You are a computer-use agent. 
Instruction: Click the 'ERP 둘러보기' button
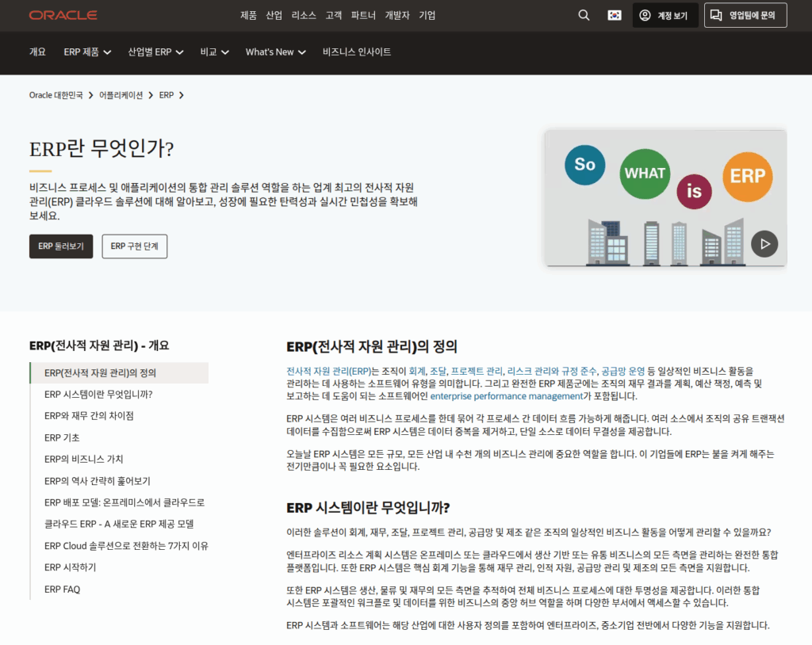point(60,246)
